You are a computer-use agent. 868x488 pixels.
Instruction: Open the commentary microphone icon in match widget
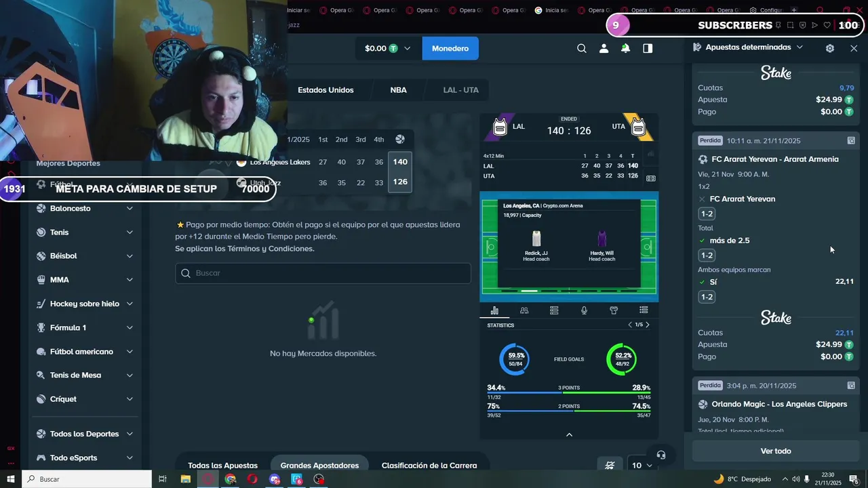coord(584,310)
